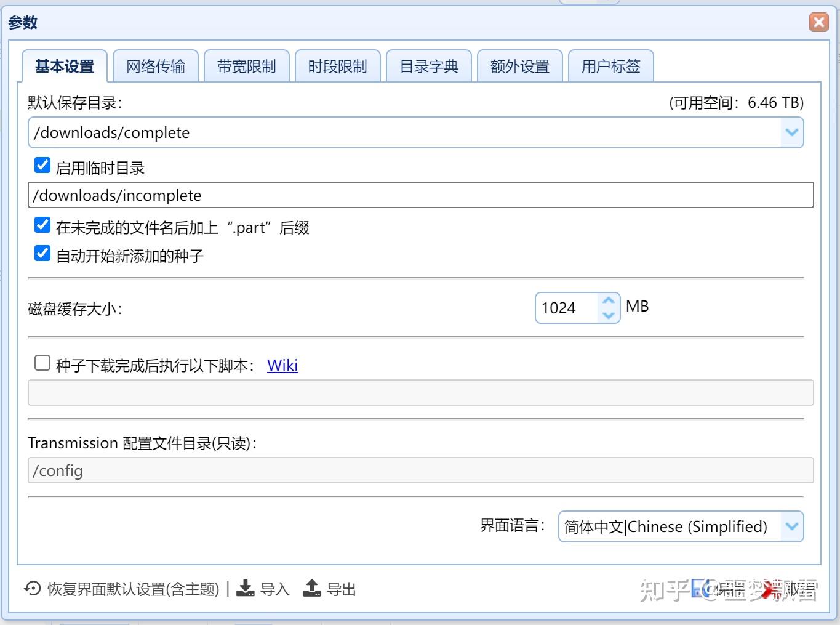Expand the 简体中文 language selection list
The image size is (840, 625).
[x=791, y=526]
